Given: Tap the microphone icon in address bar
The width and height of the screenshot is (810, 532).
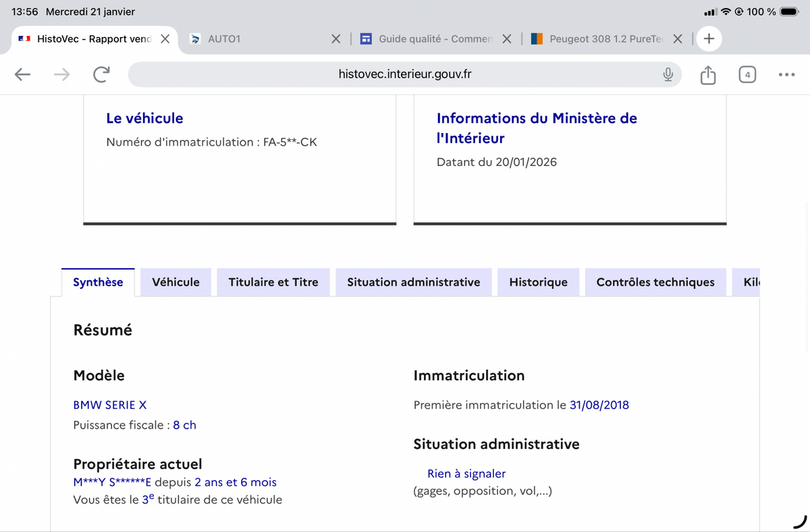Looking at the screenshot, I should [x=668, y=74].
